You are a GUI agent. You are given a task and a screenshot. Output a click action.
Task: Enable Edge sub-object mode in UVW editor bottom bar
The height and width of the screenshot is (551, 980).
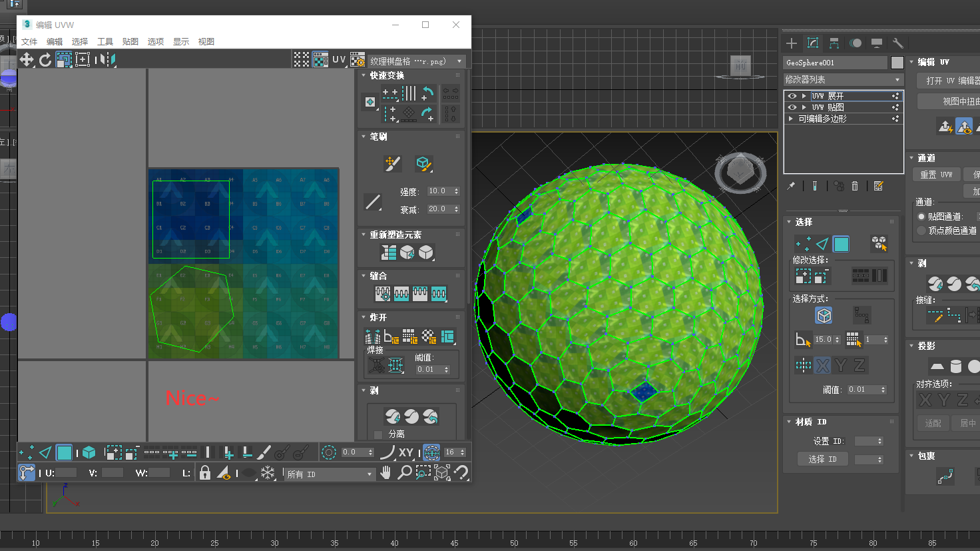pyautogui.click(x=45, y=453)
